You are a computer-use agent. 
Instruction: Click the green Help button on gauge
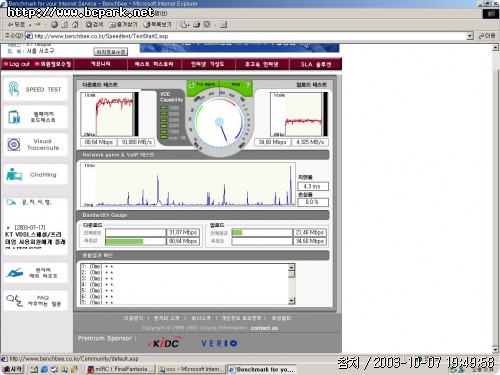point(236,85)
